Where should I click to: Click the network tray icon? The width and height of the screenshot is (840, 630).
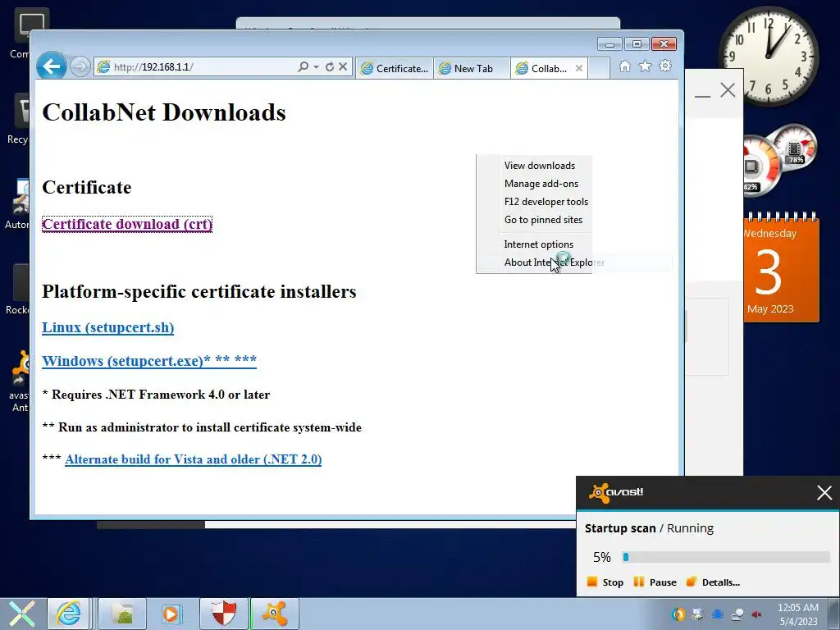737,614
